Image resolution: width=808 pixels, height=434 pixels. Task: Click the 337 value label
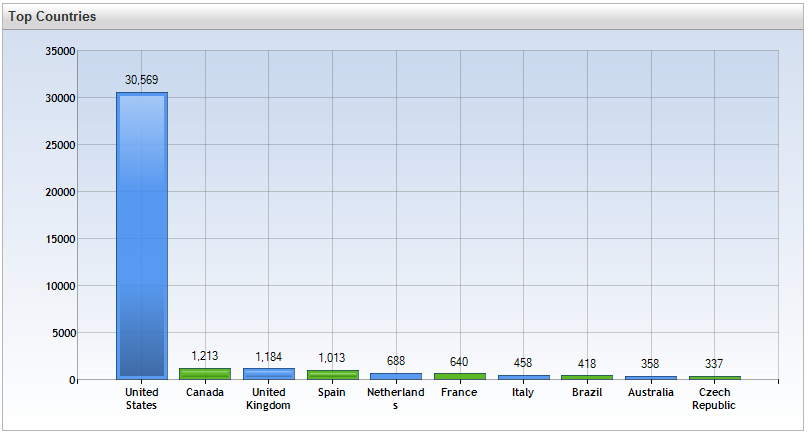point(714,364)
